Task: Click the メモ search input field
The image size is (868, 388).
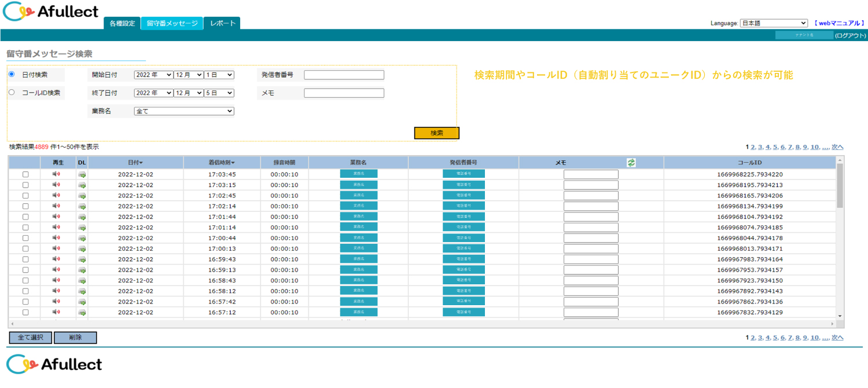Action: click(344, 93)
